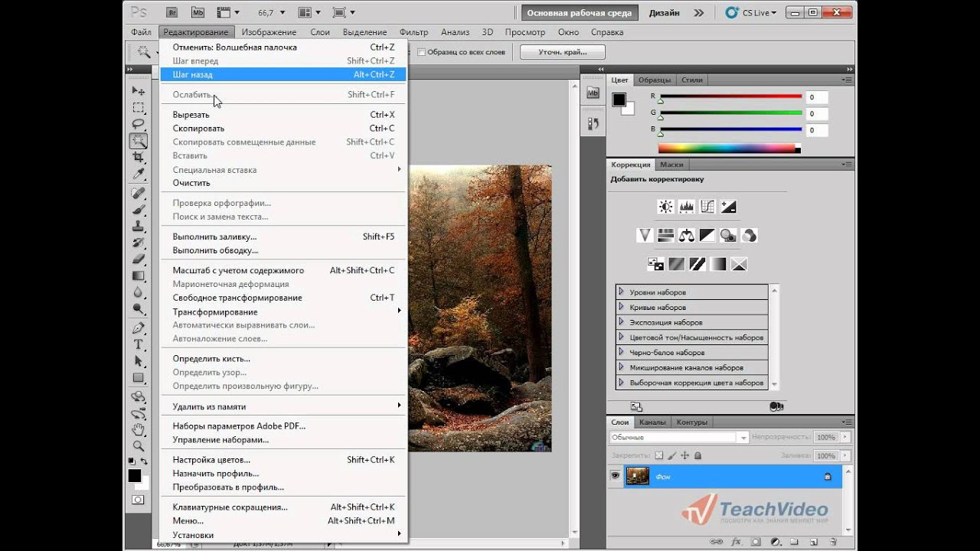Image resolution: width=980 pixels, height=551 pixels.
Task: Pick the Eyedropper tool
Action: click(x=139, y=174)
